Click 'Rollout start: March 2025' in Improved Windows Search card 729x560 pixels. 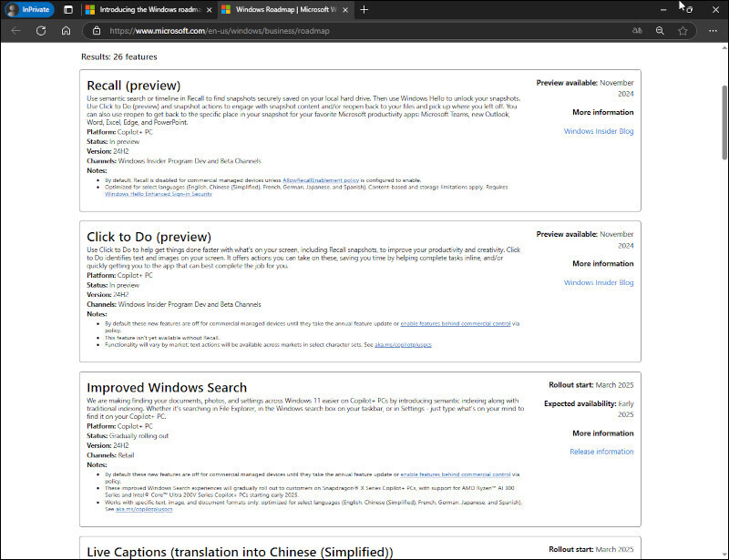tap(590, 385)
